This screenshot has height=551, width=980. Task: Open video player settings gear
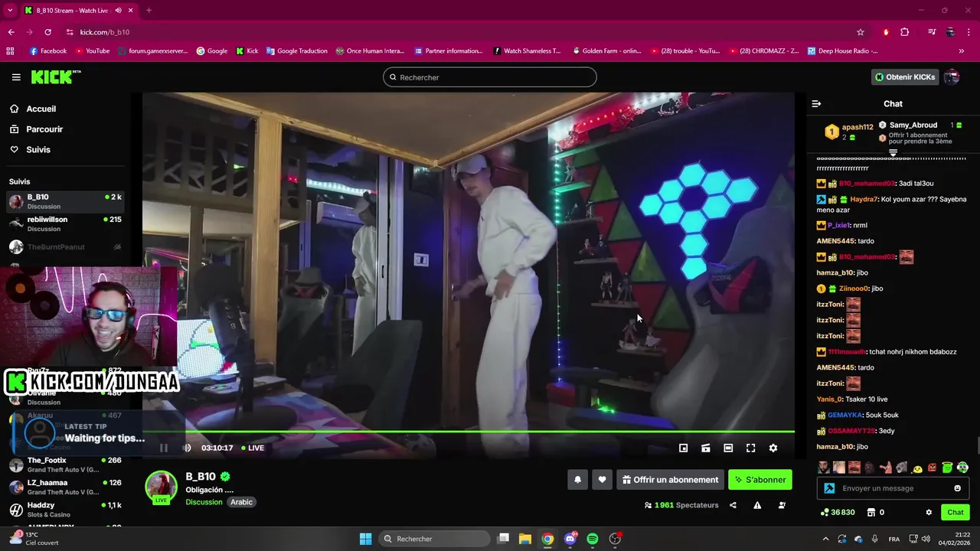click(773, 448)
